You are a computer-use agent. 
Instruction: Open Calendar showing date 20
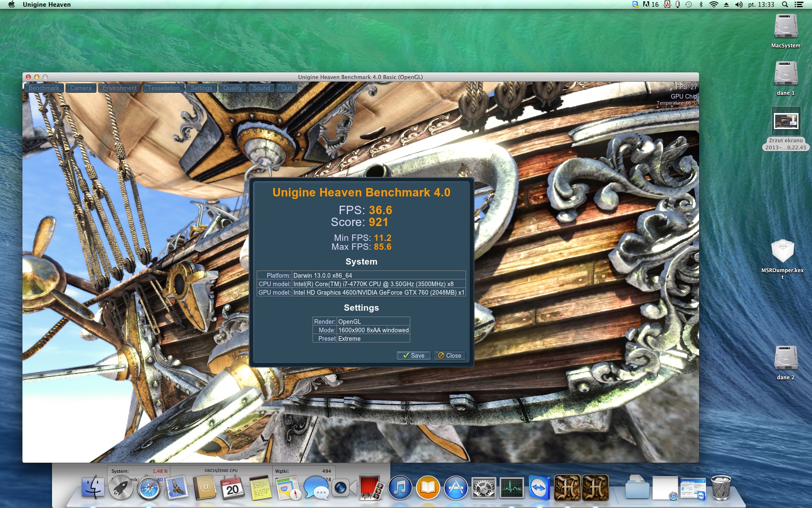tap(233, 488)
